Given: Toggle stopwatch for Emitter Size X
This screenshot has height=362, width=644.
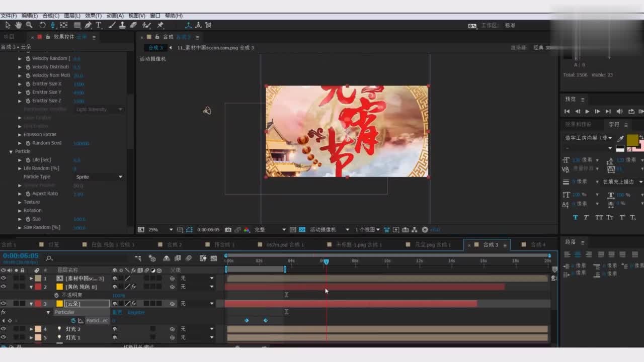Looking at the screenshot, I should tap(28, 84).
